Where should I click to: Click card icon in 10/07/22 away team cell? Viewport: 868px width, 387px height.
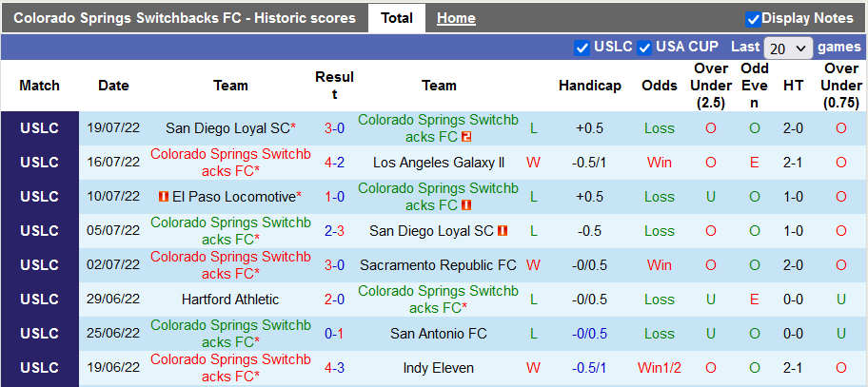467,205
